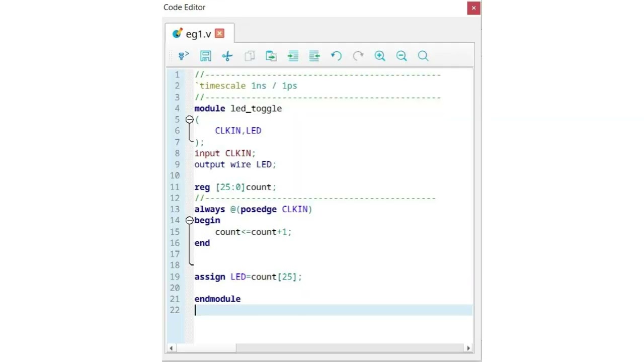
Task: Collapse the port list fold at line 5
Action: pos(189,120)
